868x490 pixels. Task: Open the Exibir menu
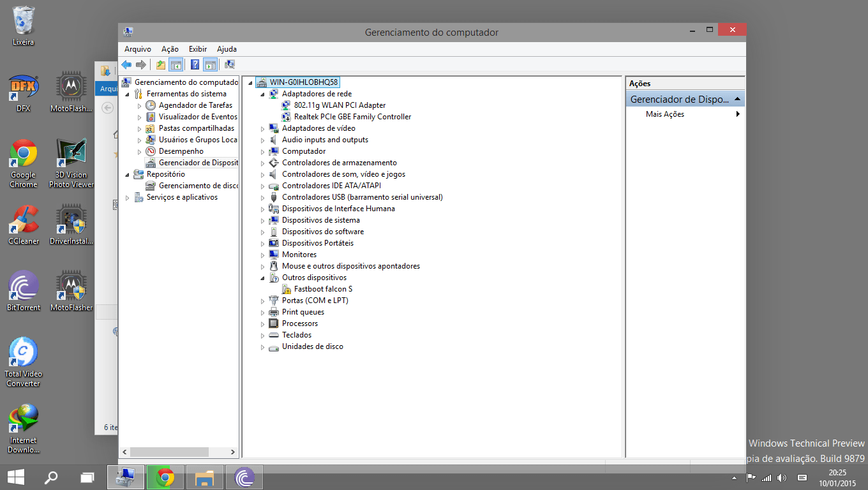(198, 49)
